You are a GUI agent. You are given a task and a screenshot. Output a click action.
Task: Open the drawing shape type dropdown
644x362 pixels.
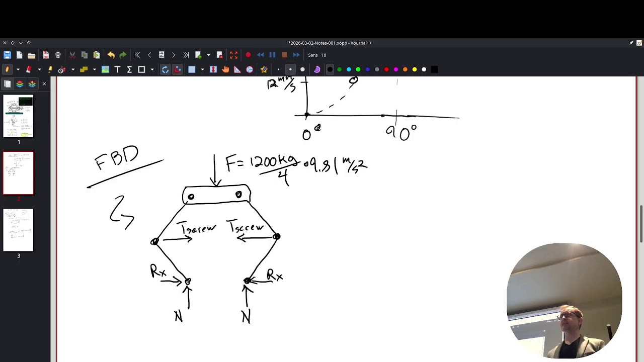click(x=152, y=69)
